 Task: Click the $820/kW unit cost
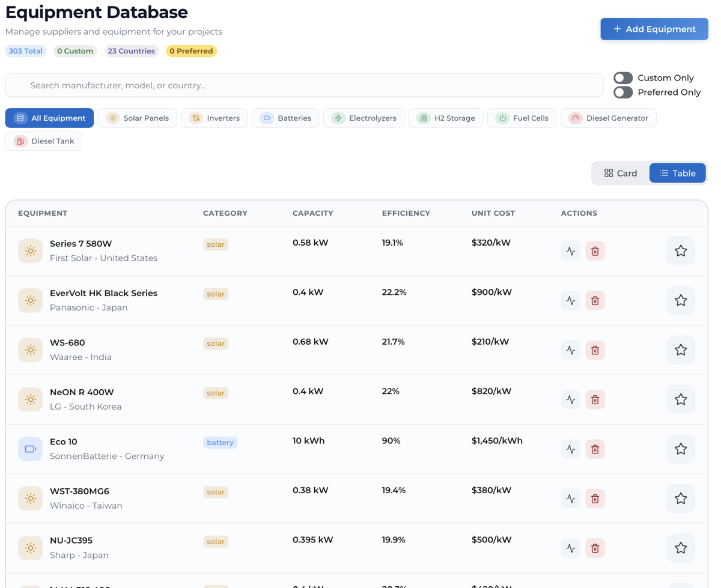pyautogui.click(x=491, y=392)
